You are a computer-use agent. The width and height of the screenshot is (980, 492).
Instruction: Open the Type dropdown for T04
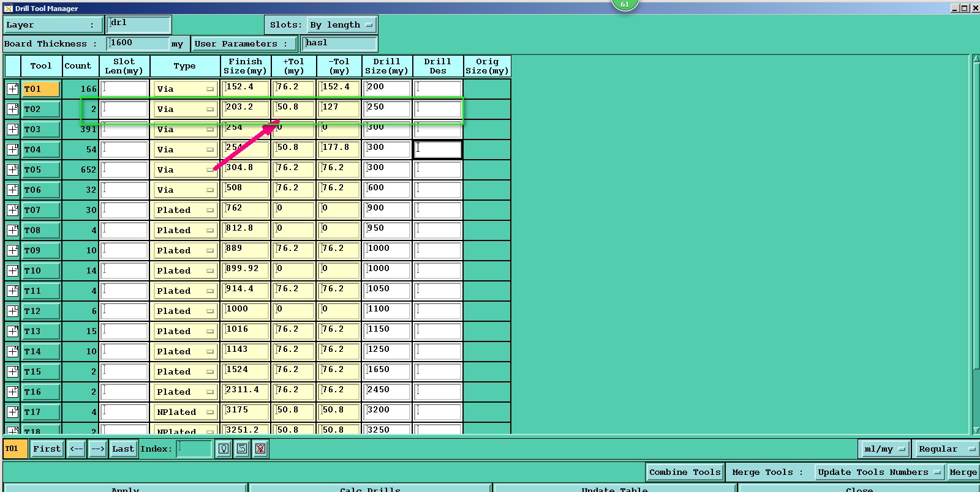185,149
